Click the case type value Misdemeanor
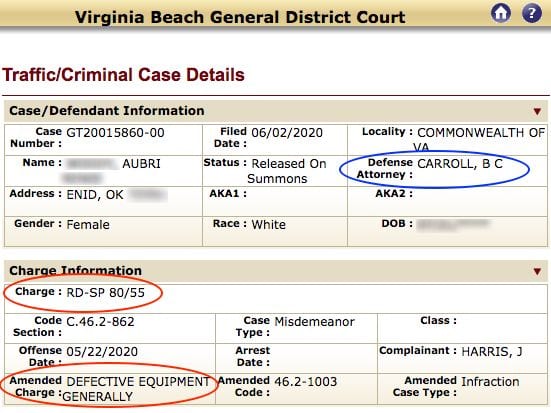The width and height of the screenshot is (551, 413). (315, 322)
